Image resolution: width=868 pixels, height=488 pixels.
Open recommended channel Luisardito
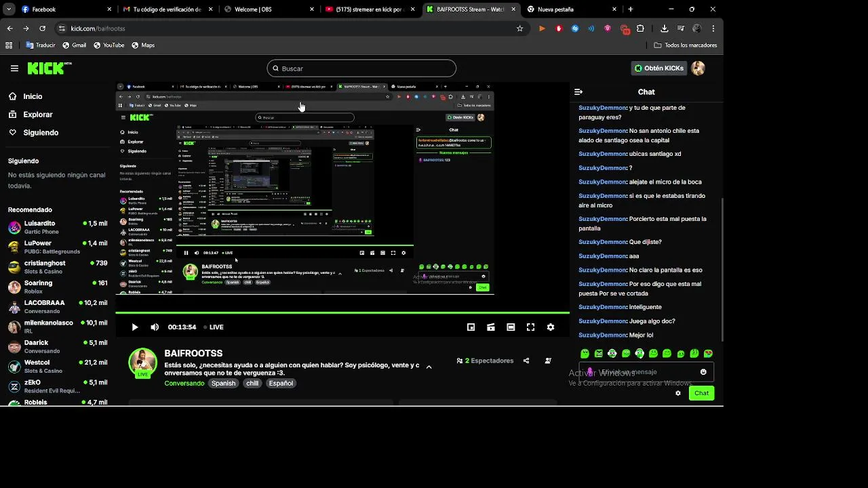[x=58, y=227]
